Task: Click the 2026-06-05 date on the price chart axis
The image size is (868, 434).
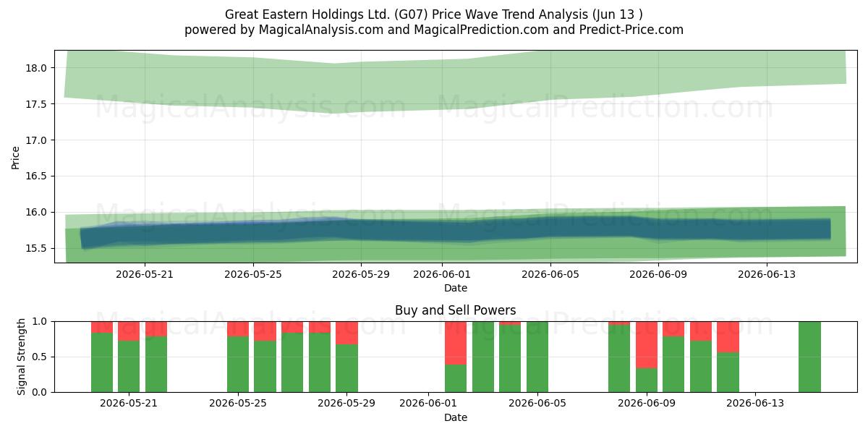Action: (x=550, y=274)
